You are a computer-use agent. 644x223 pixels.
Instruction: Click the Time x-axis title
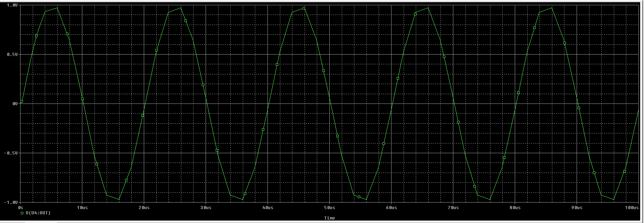[x=329, y=218]
